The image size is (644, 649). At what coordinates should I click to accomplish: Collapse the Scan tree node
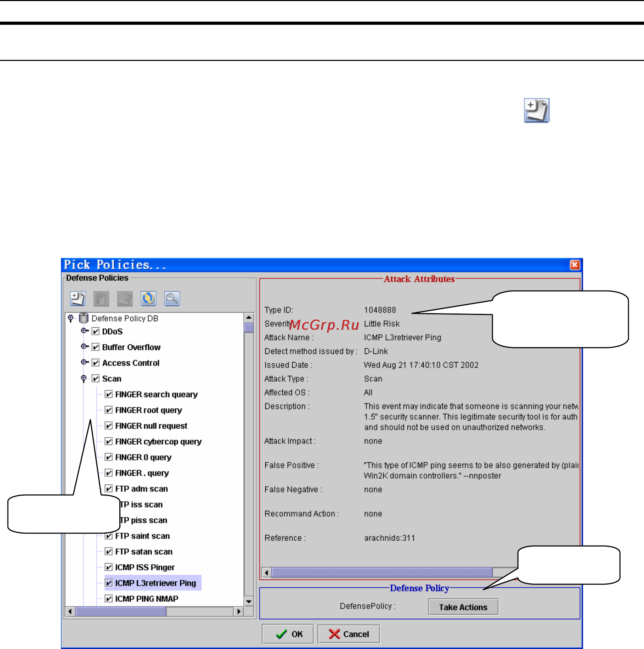(x=84, y=379)
